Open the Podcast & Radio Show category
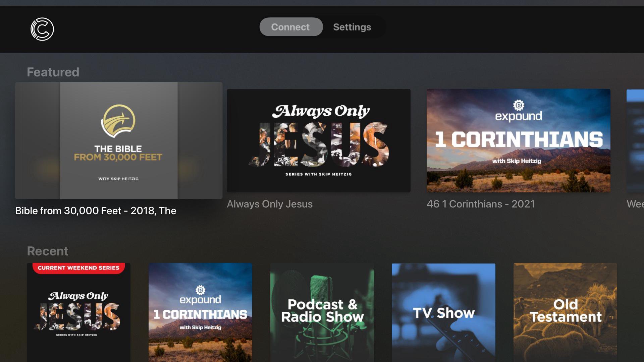644x362 pixels. pos(322,312)
